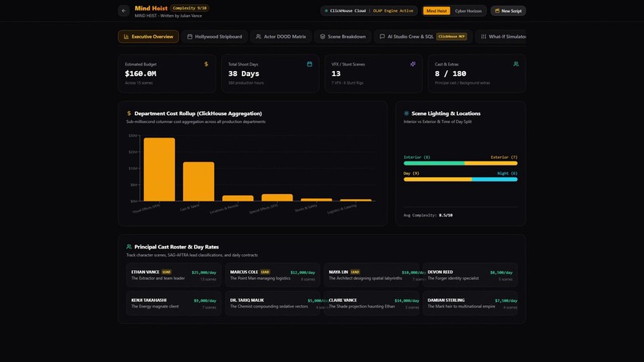Click the ClickHouse MCP badge

451,37
